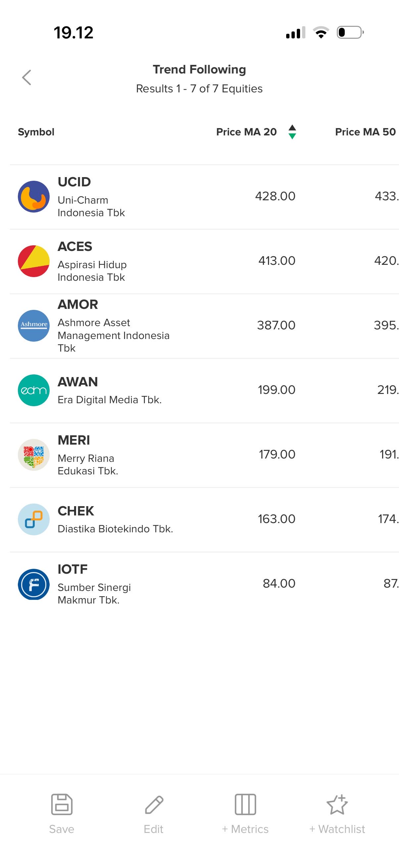Tap the MERI Merry Riana logo
This screenshot has height=868, width=399.
(x=34, y=455)
